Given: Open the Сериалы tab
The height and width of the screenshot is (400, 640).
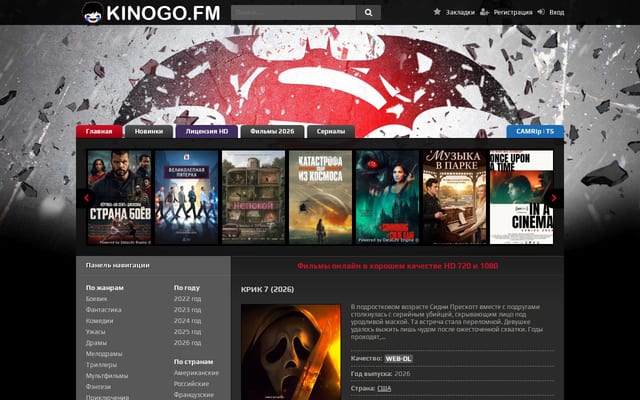Looking at the screenshot, I should tap(331, 131).
